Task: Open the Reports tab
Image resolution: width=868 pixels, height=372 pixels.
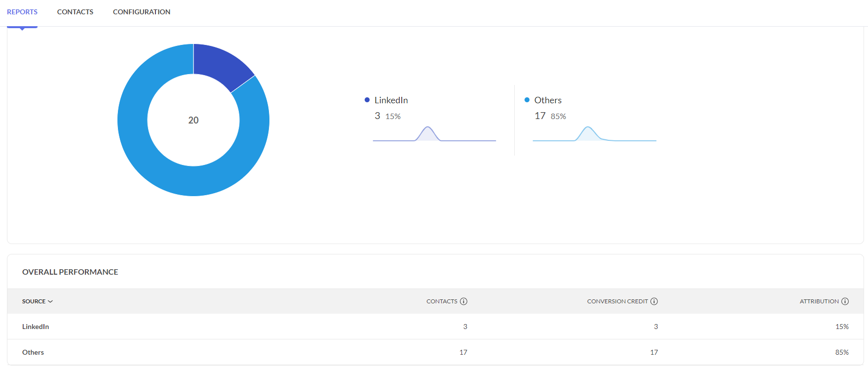Action: 22,12
